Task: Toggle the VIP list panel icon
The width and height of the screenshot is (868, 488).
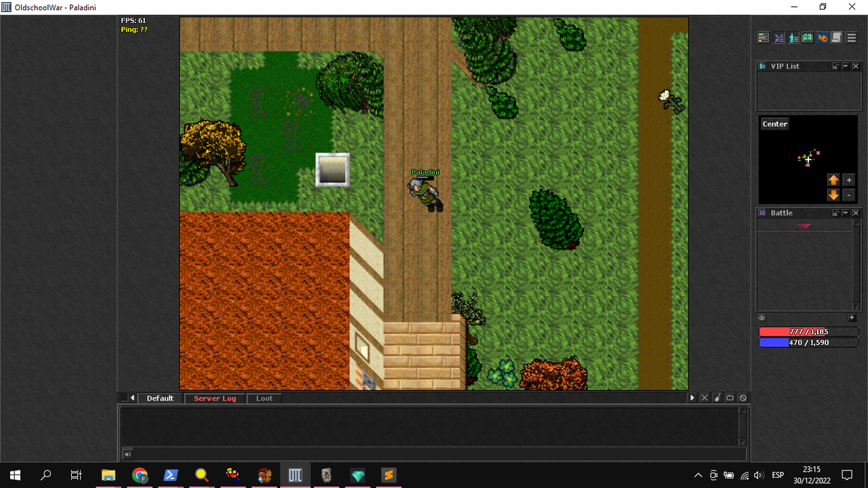Action: point(793,38)
